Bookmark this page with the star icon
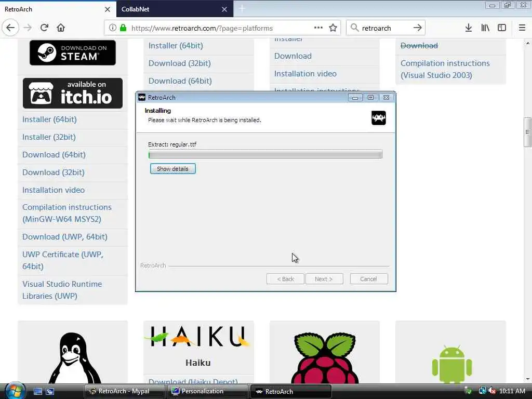This screenshot has width=532, height=399. point(333,28)
